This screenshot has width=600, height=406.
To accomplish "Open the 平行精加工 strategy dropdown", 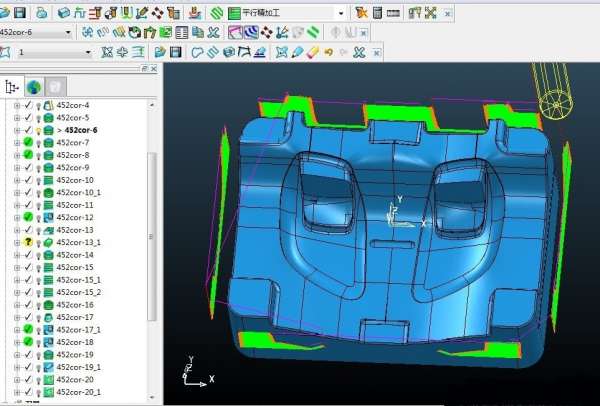I will [x=341, y=13].
